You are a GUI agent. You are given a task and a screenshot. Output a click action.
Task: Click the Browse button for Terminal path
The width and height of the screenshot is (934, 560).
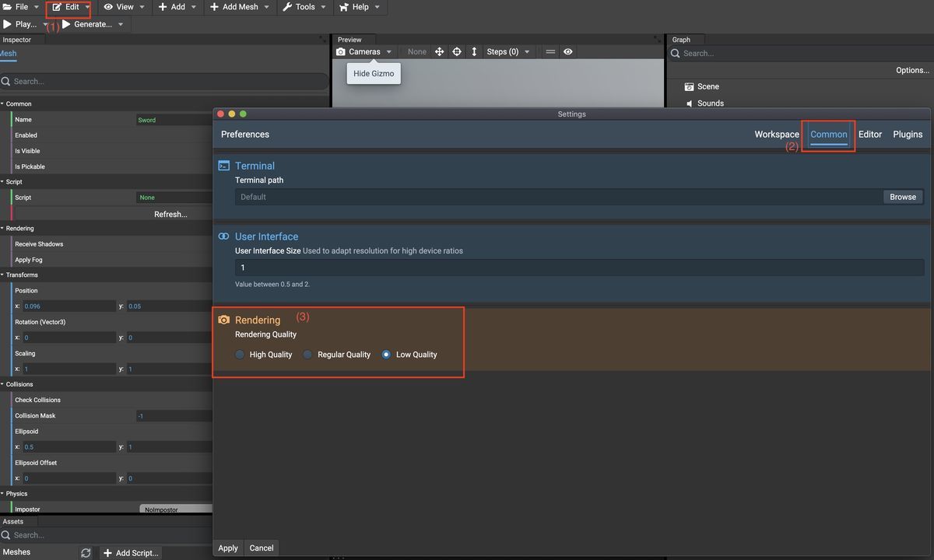(901, 197)
